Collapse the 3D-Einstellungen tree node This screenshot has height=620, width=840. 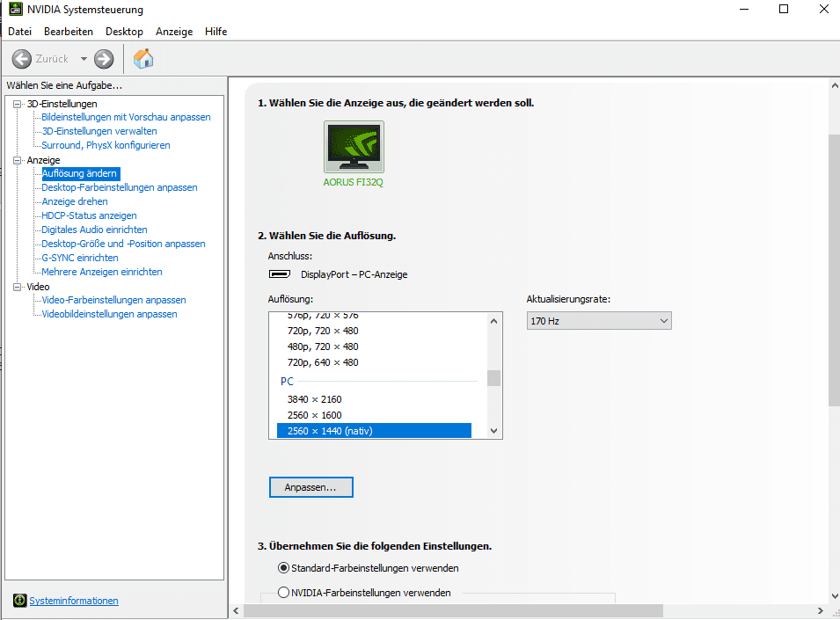18,104
